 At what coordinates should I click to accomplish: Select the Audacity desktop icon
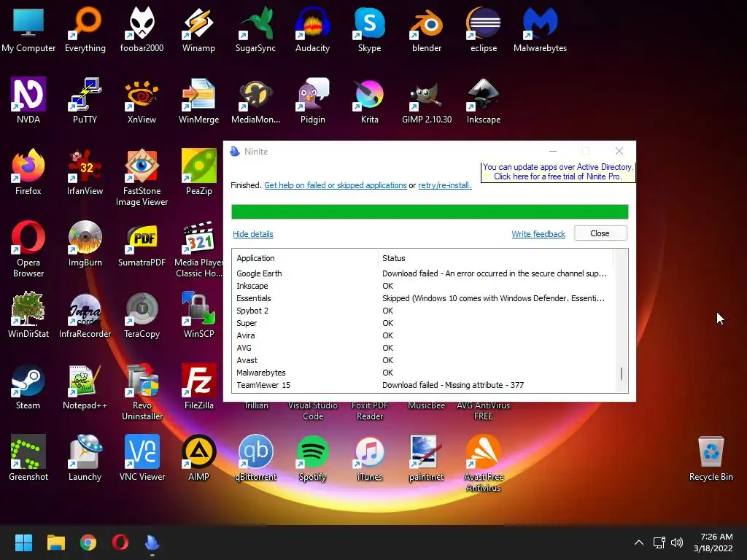coord(312,29)
